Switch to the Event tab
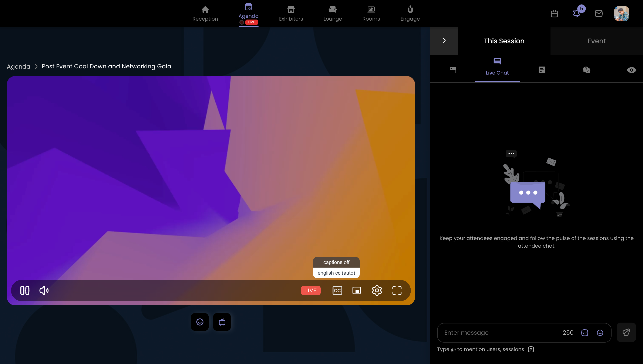The image size is (643, 364). [596, 41]
